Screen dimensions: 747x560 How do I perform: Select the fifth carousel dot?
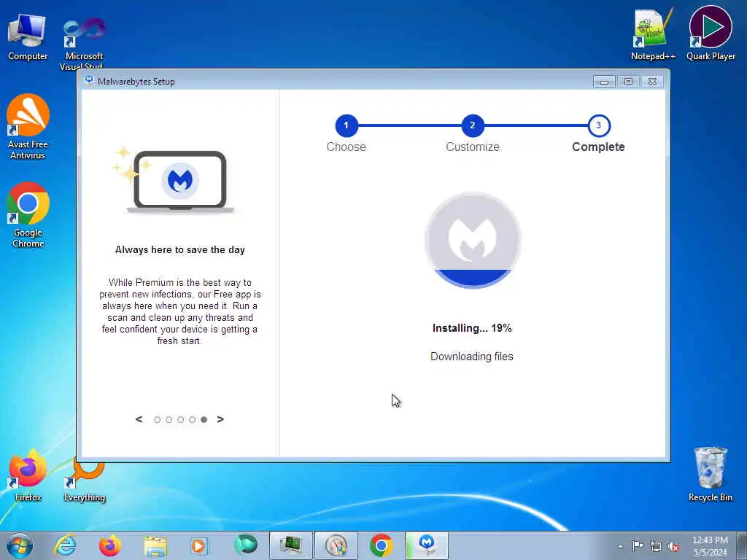point(204,419)
